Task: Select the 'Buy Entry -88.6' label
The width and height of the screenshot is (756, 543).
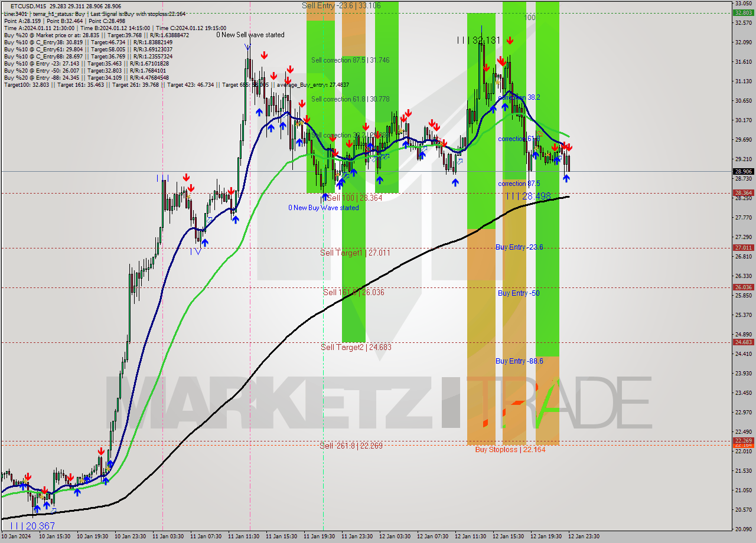Action: point(519,361)
